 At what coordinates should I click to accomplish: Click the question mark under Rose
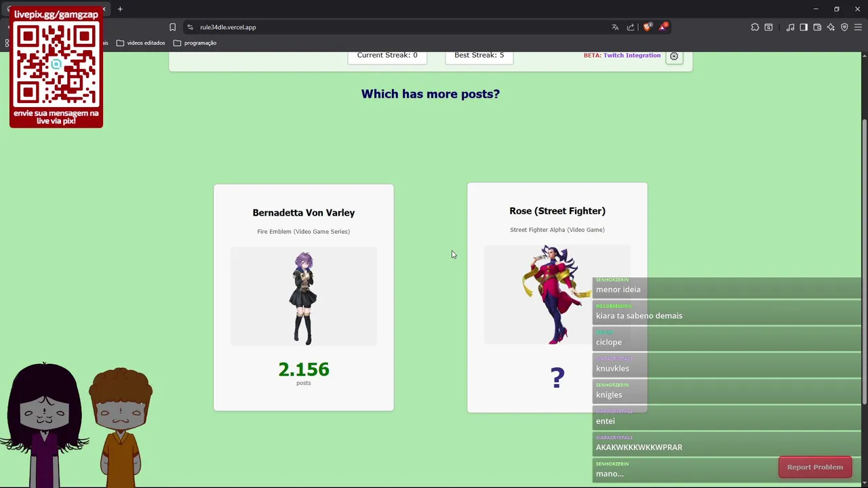point(557,378)
